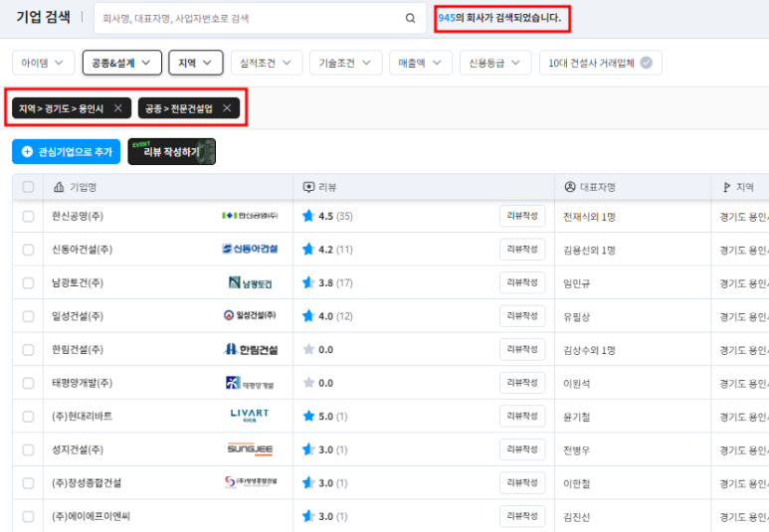This screenshot has width=769, height=532.
Task: Check the 신동아건설(주) row checkbox
Action: point(29,250)
